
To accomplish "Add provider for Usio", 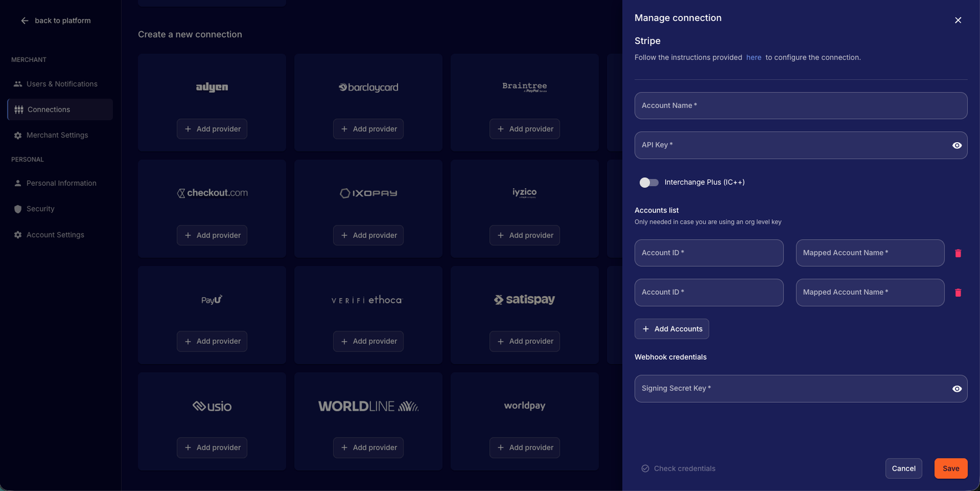I will (212, 447).
